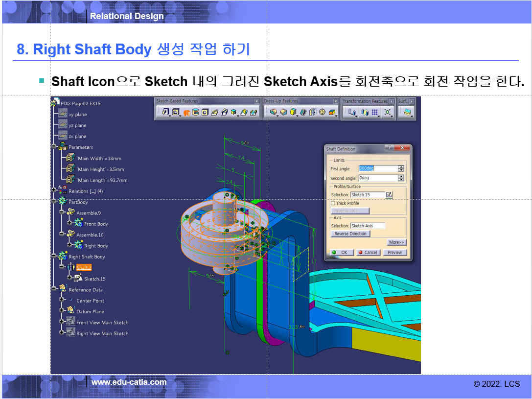Expand the Front Body node
Viewport: 532px width, 399px height.
(70, 224)
